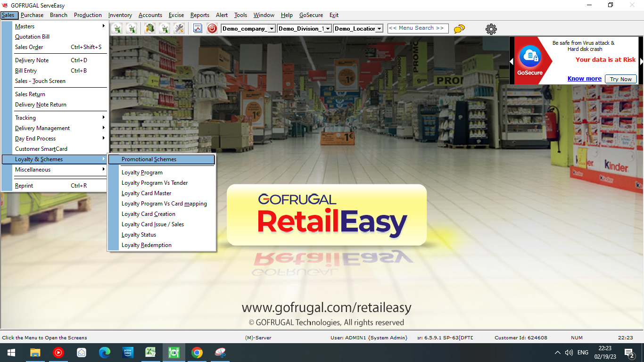This screenshot has width=644, height=362.
Task: Click the Customer Id: 624608 status text
Action: click(x=521, y=337)
